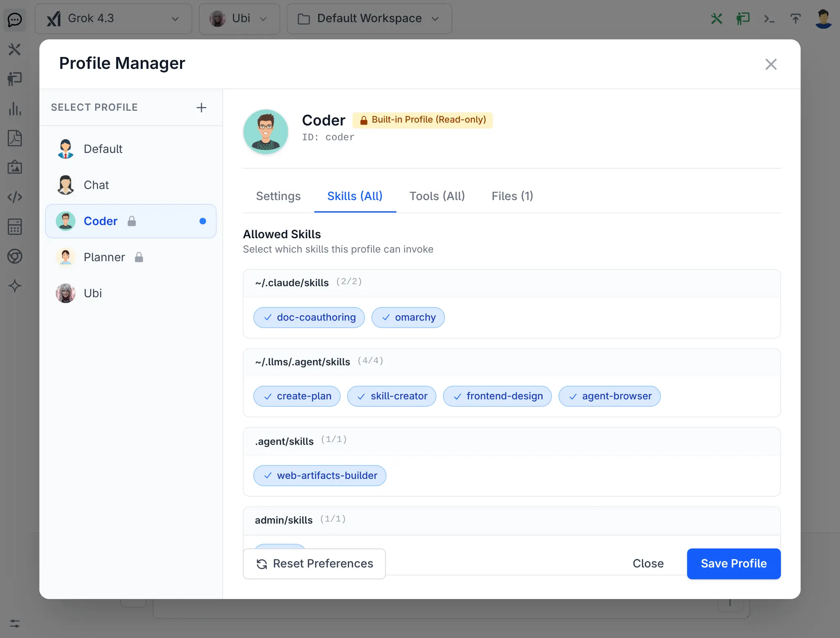Image resolution: width=840 pixels, height=638 pixels.
Task: Switch to the Settings tab
Action: point(278,196)
